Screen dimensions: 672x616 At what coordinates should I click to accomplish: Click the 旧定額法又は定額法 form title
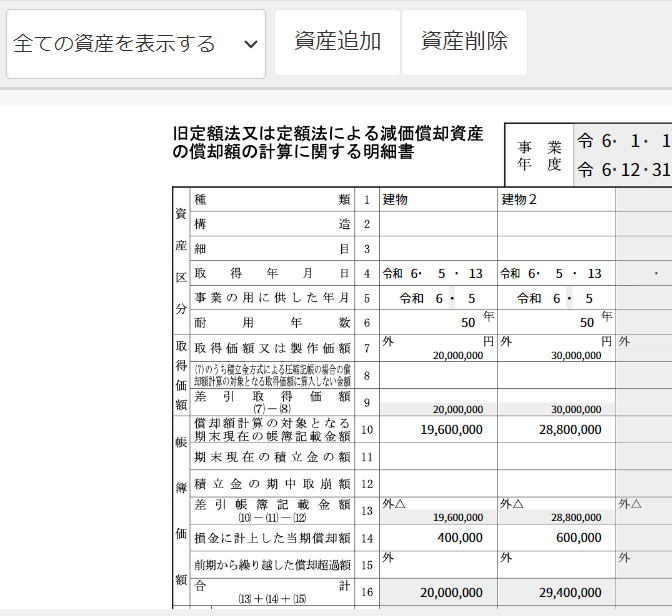tap(328, 143)
